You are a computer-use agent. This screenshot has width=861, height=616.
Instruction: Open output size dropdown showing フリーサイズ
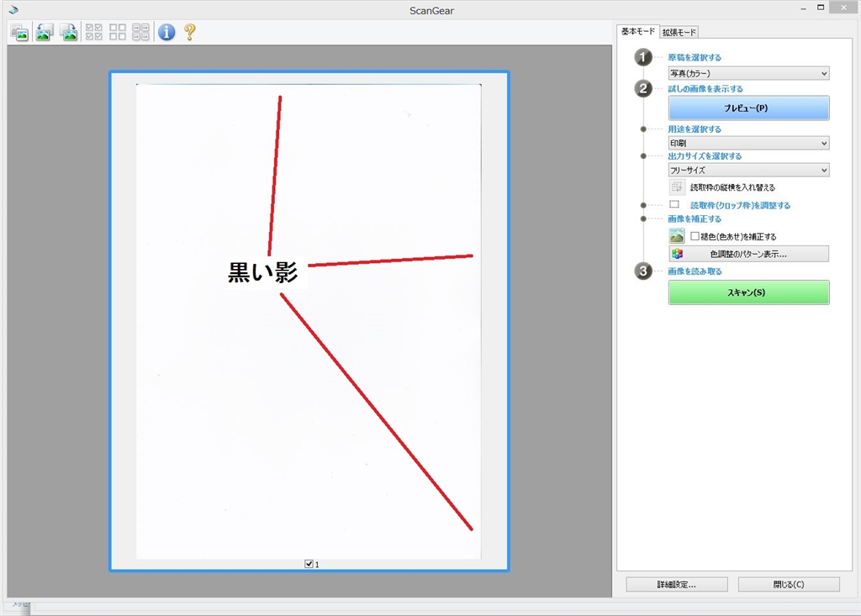click(x=748, y=171)
